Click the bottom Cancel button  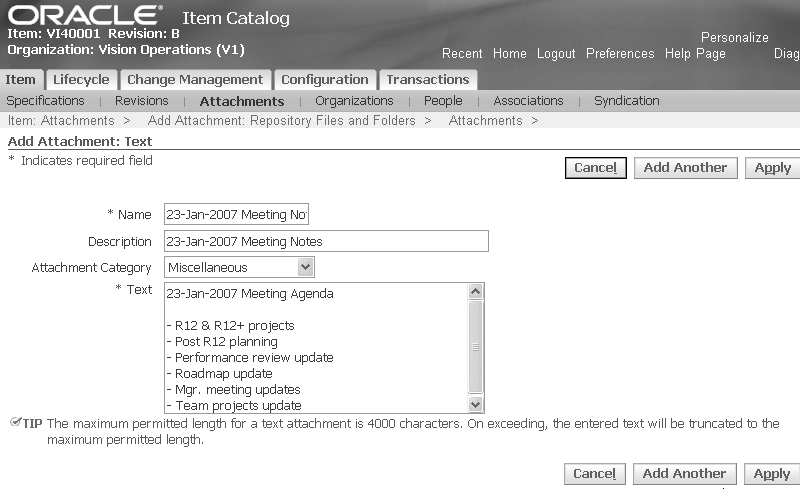[x=594, y=474]
